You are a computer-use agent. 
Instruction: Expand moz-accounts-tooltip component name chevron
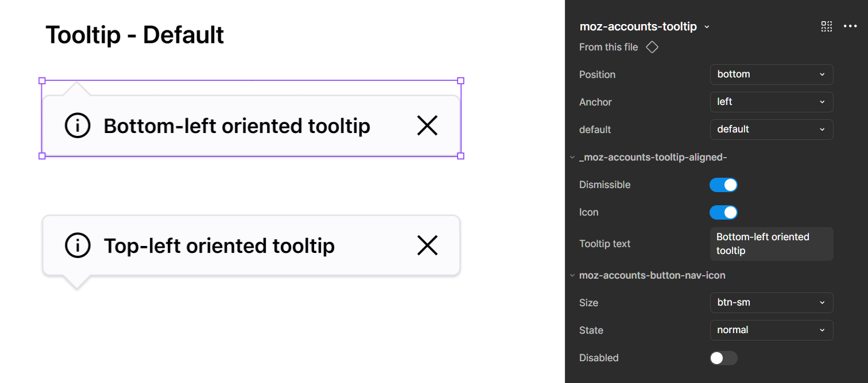pyautogui.click(x=707, y=27)
